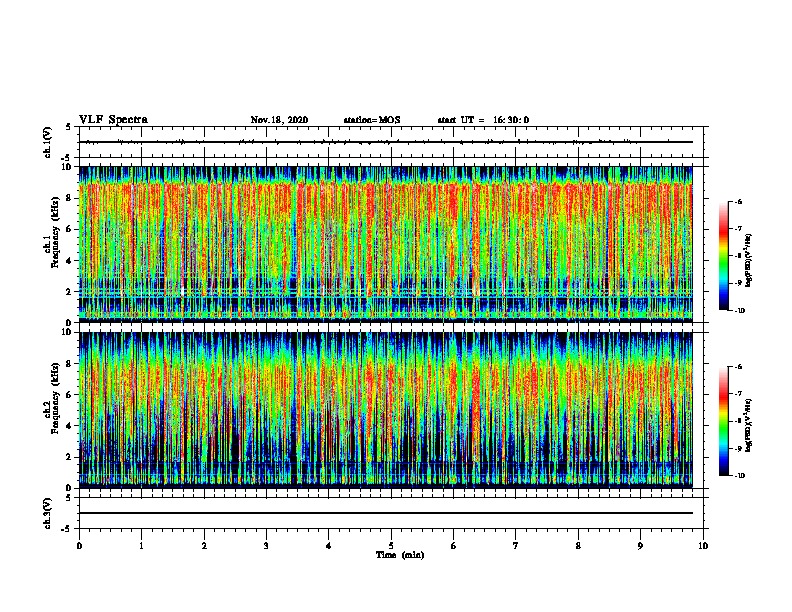Click the "-8" tick on ch.2 colorbar
The height and width of the screenshot is (612, 792).
point(738,421)
